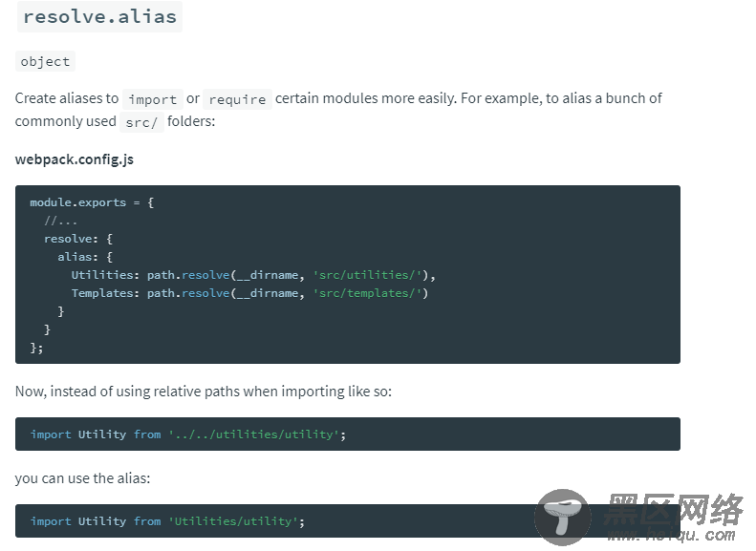The width and height of the screenshot is (756, 551).
Task: Click the inline src/ code word
Action: [x=141, y=122]
